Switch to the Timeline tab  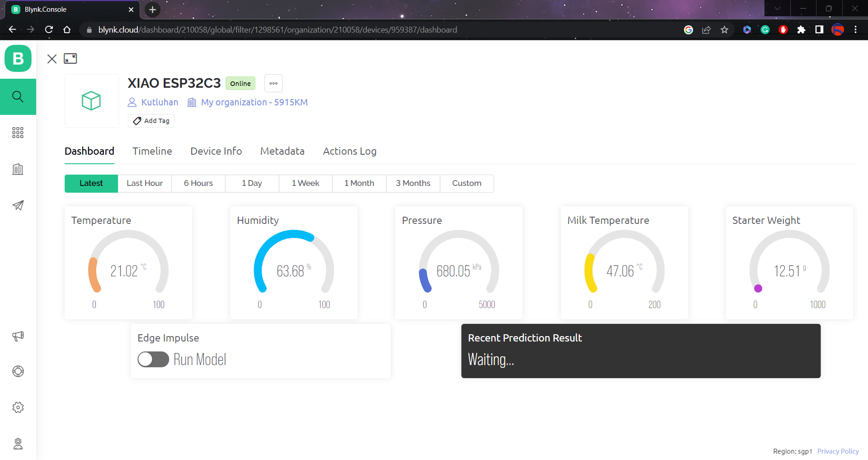pos(152,151)
